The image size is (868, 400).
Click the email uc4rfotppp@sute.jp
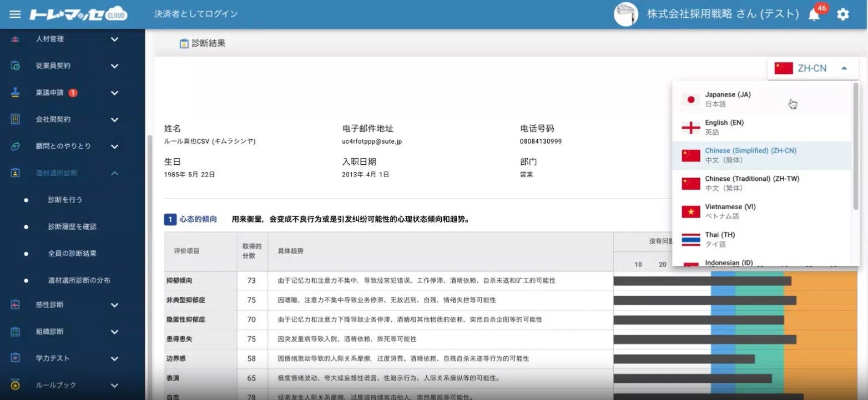372,141
